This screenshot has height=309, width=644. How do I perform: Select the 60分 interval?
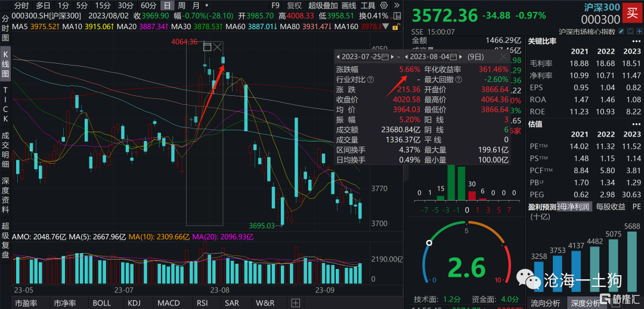coord(148,6)
